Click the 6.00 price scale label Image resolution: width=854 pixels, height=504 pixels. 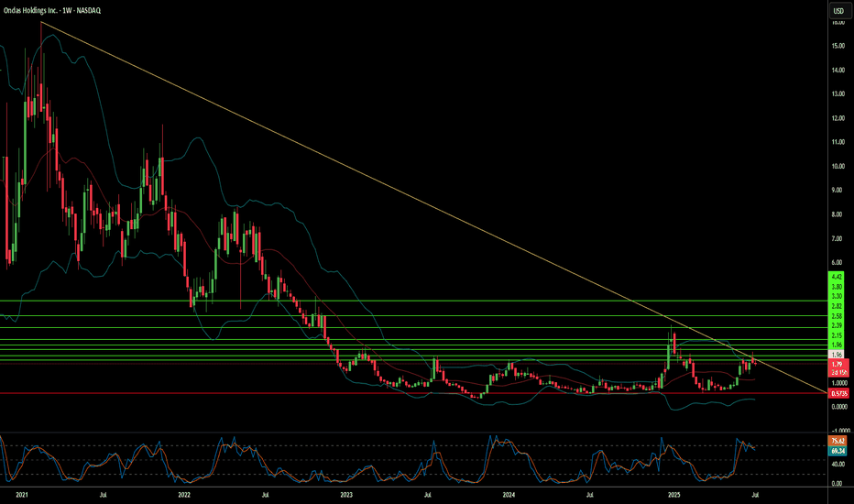[838, 262]
